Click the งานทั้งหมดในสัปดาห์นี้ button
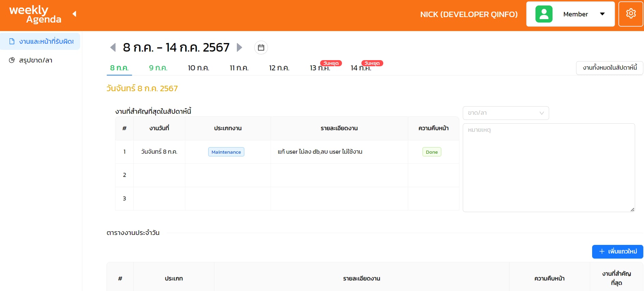 [610, 68]
